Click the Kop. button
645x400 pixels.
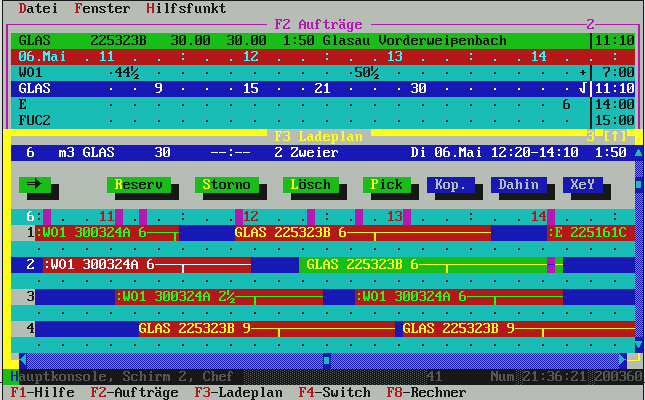coord(451,185)
